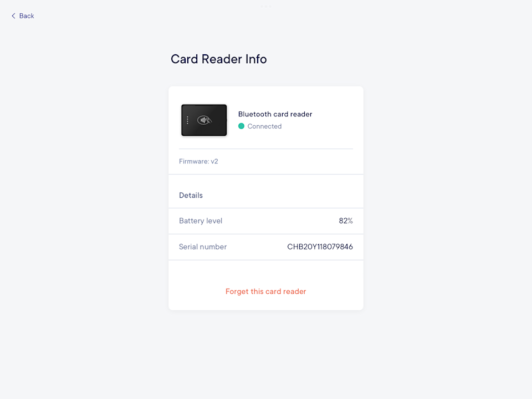Expand the Firmware: v2 row
The width and height of the screenshot is (532, 399).
[198, 161]
